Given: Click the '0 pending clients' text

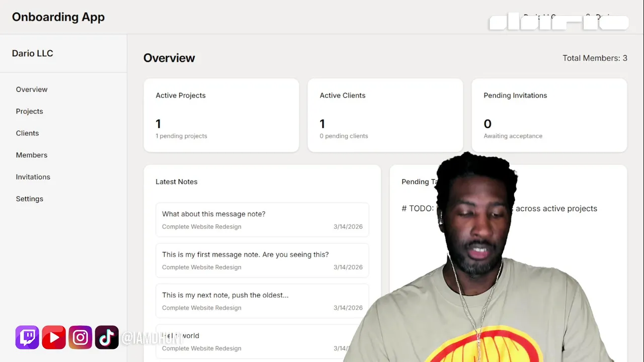Looking at the screenshot, I should [344, 136].
